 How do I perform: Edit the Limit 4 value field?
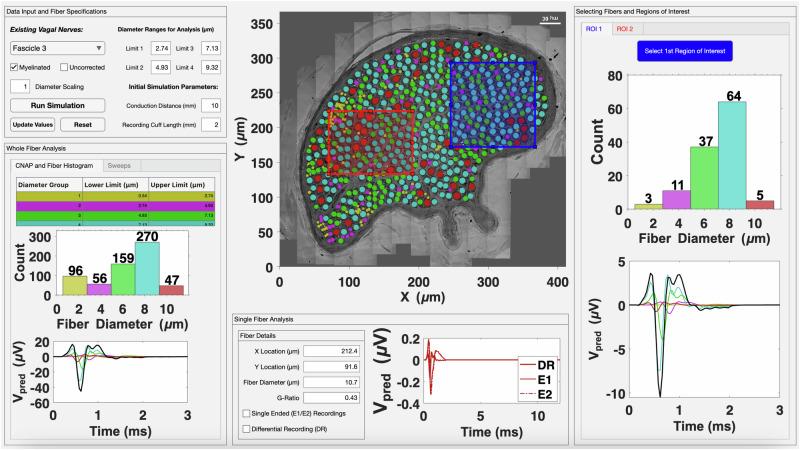[211, 67]
